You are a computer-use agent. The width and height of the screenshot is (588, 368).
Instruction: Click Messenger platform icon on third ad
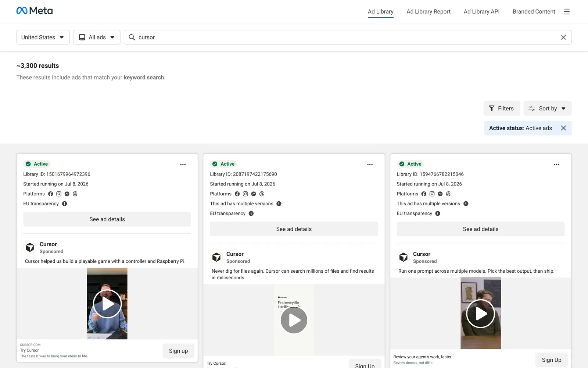(440, 194)
